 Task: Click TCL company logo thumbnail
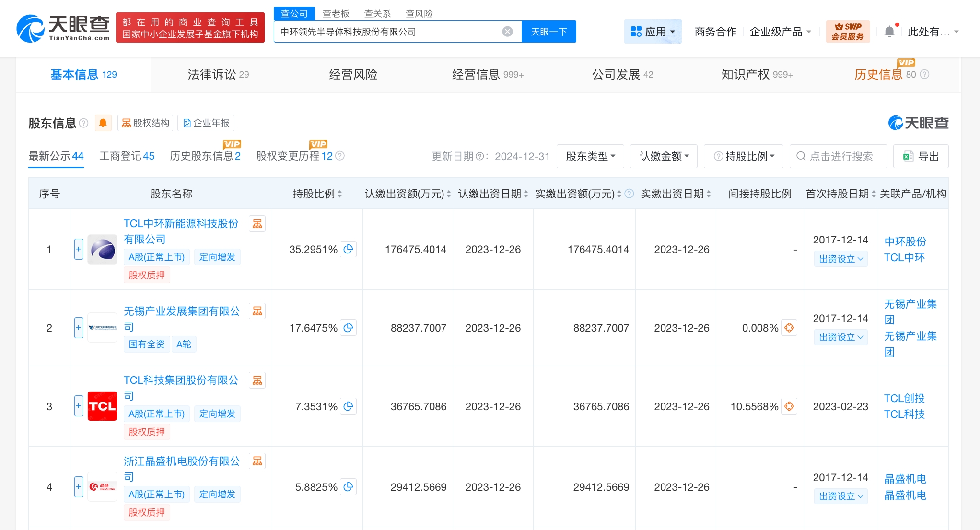[102, 406]
